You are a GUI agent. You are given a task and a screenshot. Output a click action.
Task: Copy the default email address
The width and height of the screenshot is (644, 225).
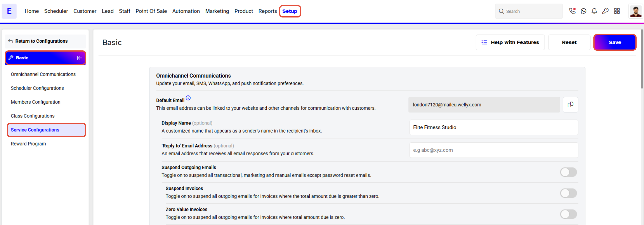[570, 105]
